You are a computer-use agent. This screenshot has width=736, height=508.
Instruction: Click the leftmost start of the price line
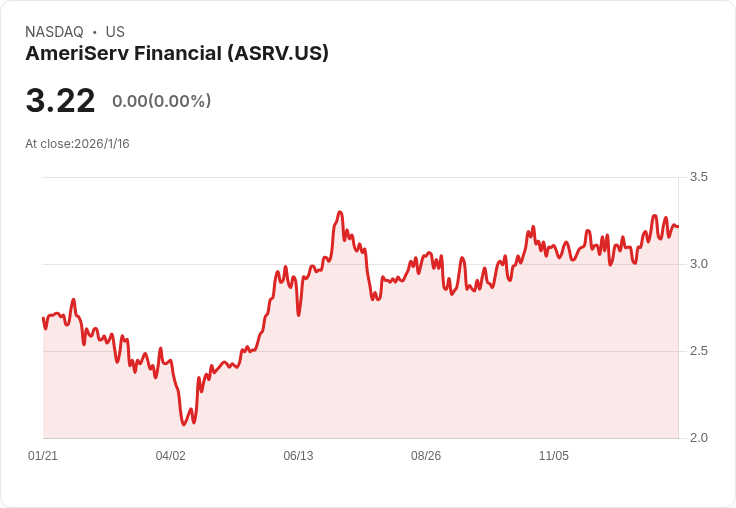(x=43, y=318)
